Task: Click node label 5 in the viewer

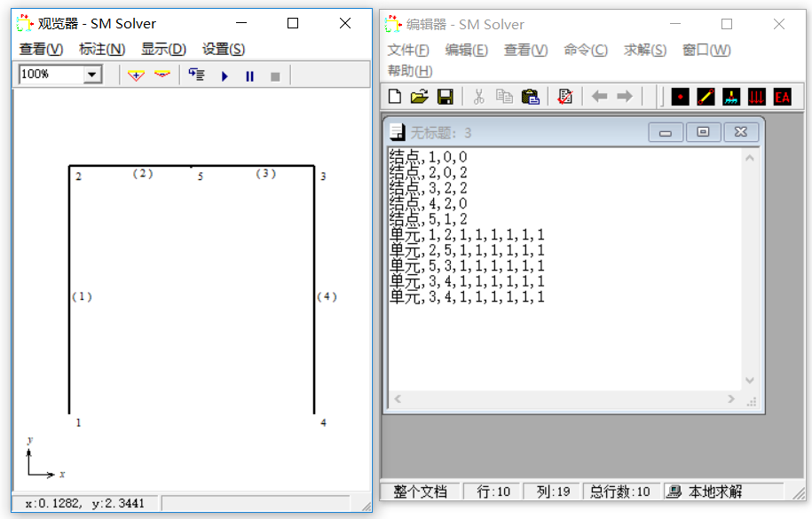Action: click(x=201, y=177)
